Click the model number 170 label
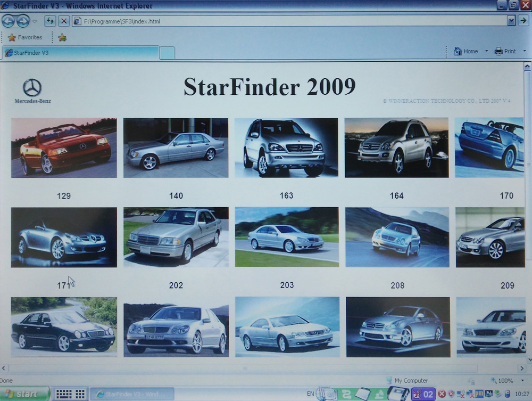Screen dimensions: 532x401 506,195
